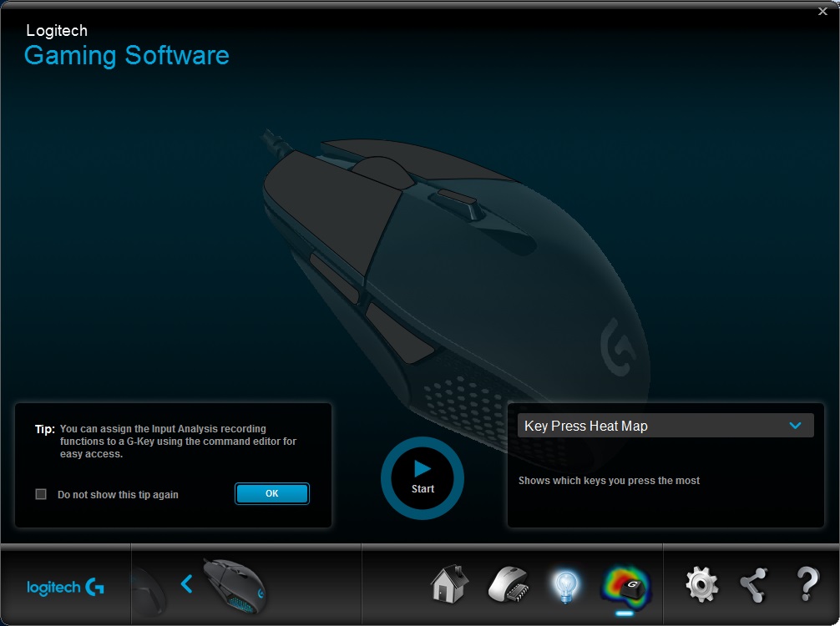The height and width of the screenshot is (626, 840).
Task: Select the Input Analysis heat map icon
Action: (625, 586)
